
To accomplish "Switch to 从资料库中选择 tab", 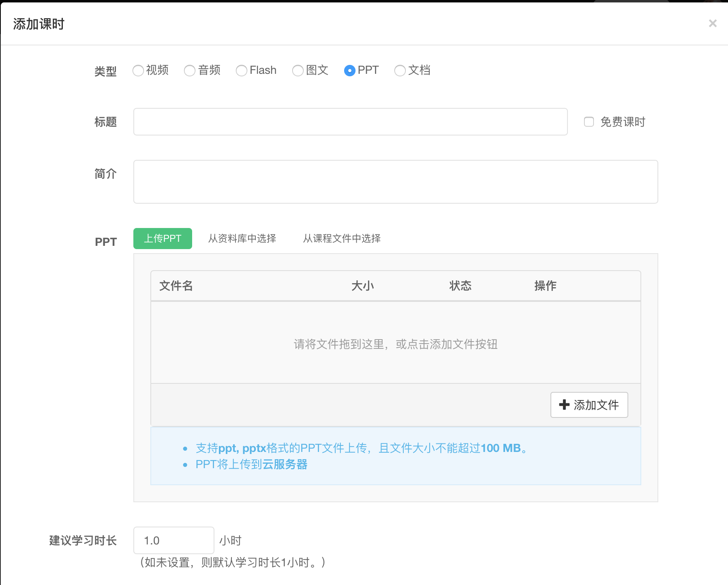I will tap(242, 239).
